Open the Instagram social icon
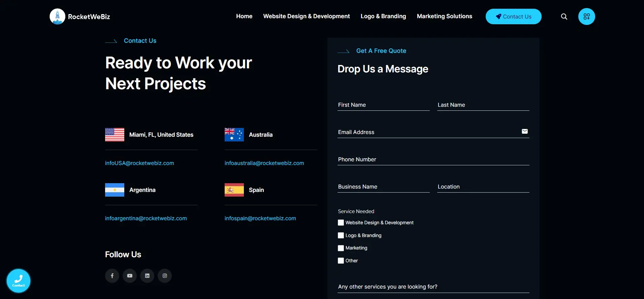 [x=165, y=276]
